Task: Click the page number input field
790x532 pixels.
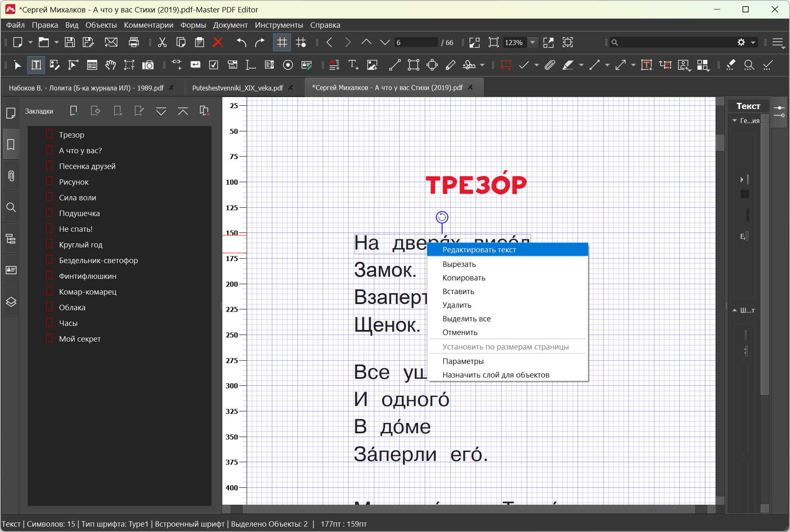Action: [x=415, y=42]
